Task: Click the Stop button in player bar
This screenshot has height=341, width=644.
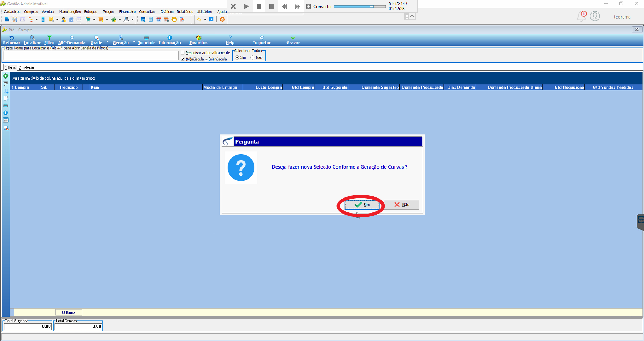Action: click(272, 6)
